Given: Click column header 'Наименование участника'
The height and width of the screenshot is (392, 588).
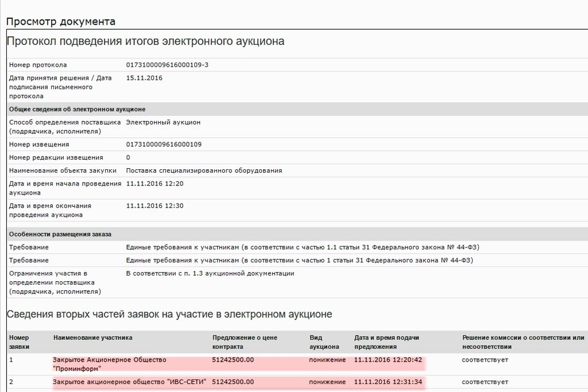Looking at the screenshot, I should pyautogui.click(x=92, y=337).
